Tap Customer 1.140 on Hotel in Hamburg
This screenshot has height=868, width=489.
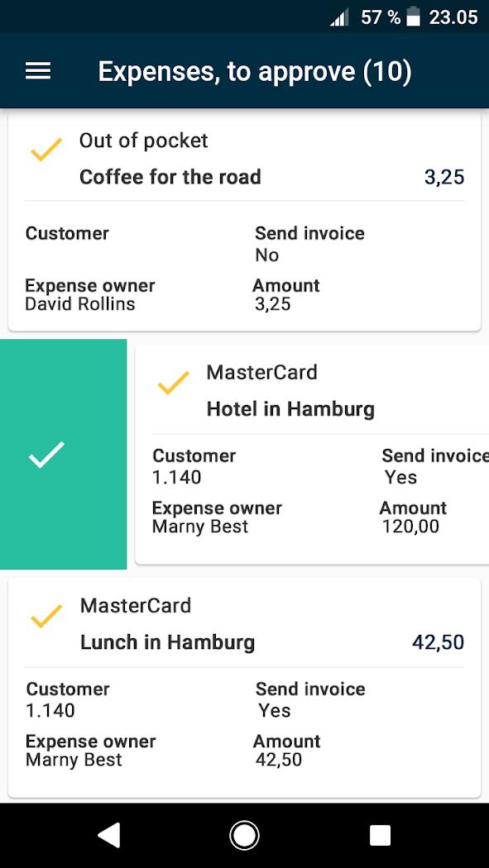coord(177,477)
